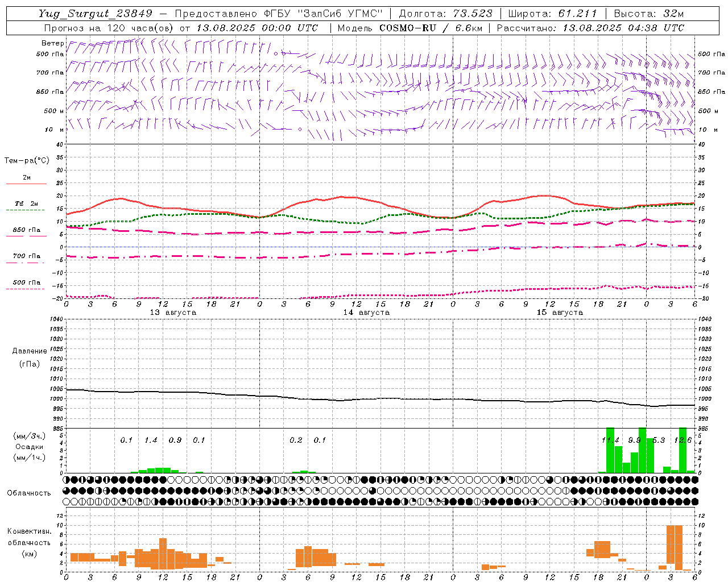Image resolution: width=728 pixels, height=582 pixels.
Task: Click the Давление pressure panel label
Action: pyautogui.click(x=30, y=351)
